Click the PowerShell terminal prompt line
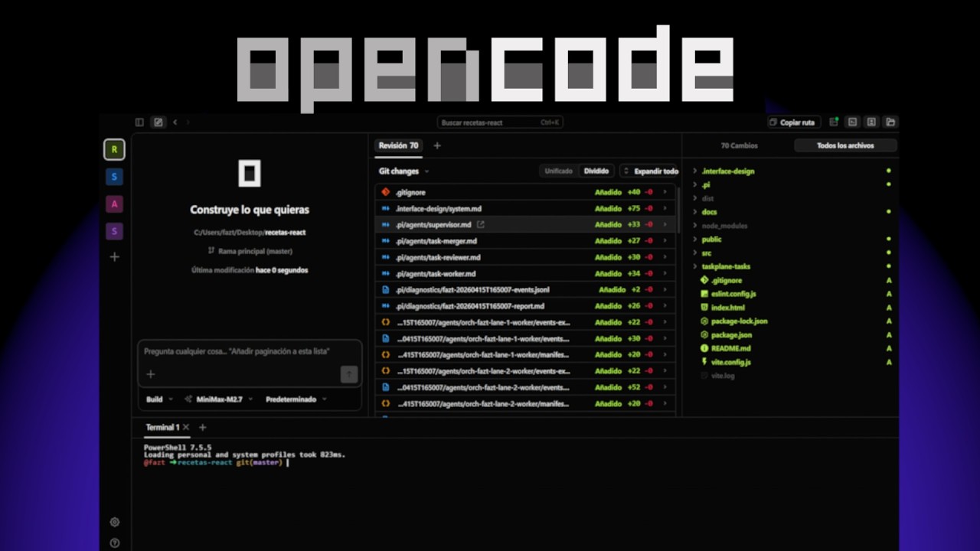The width and height of the screenshot is (980, 551). [x=216, y=462]
